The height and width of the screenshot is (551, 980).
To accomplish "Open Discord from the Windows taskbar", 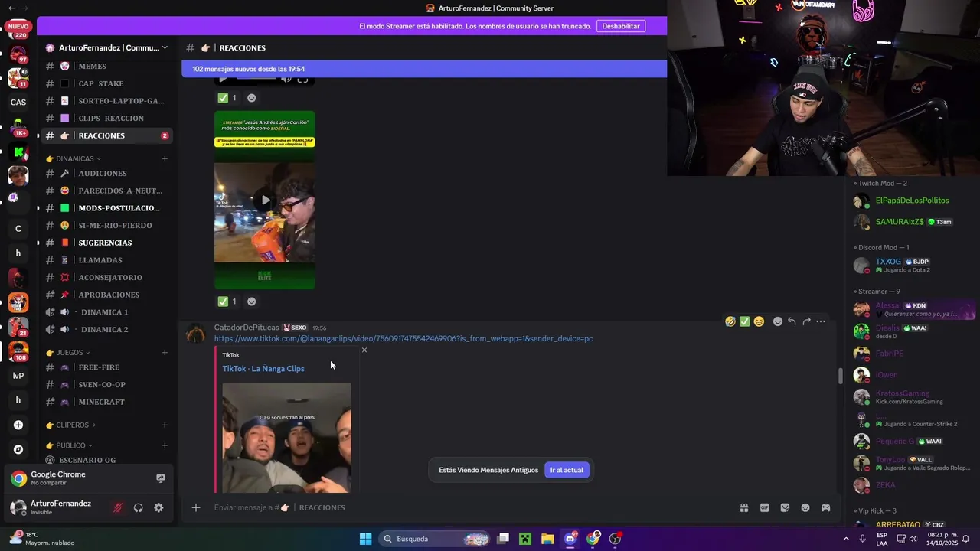I will coord(570,539).
